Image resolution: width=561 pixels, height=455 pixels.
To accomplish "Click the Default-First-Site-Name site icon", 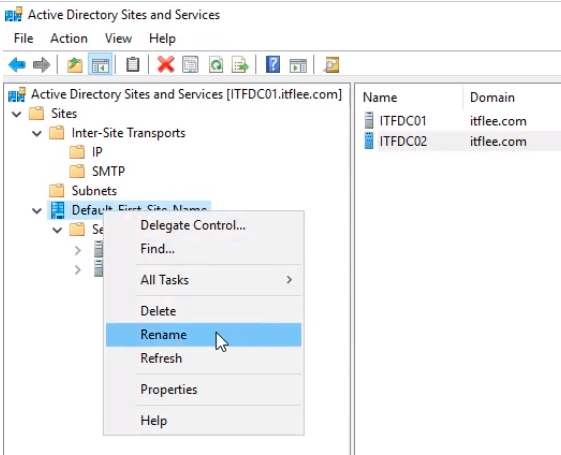I will pyautogui.click(x=57, y=210).
